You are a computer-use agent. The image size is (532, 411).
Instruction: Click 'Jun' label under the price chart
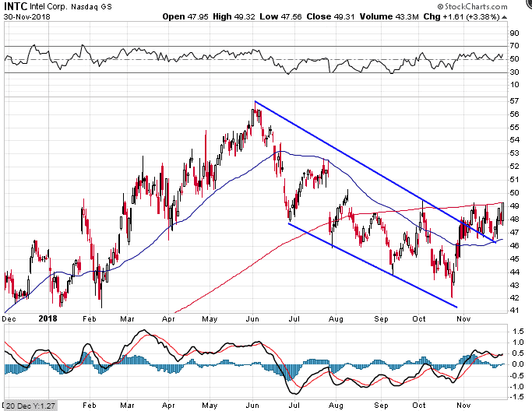[x=252, y=319]
